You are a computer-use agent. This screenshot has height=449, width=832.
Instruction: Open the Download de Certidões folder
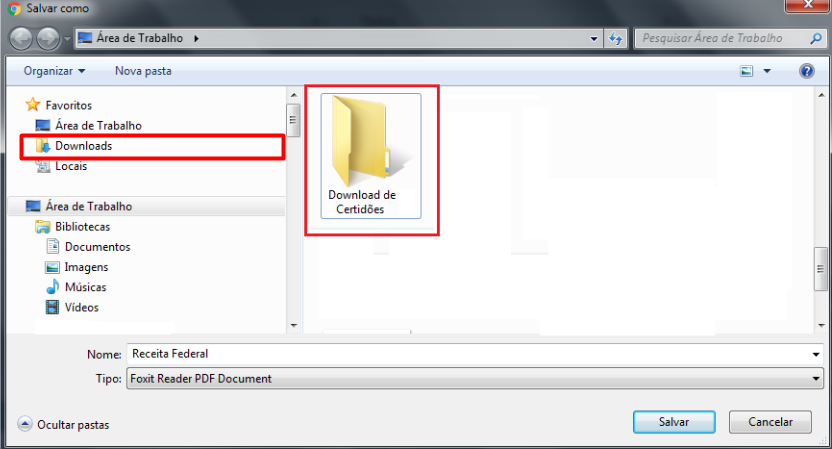point(371,156)
